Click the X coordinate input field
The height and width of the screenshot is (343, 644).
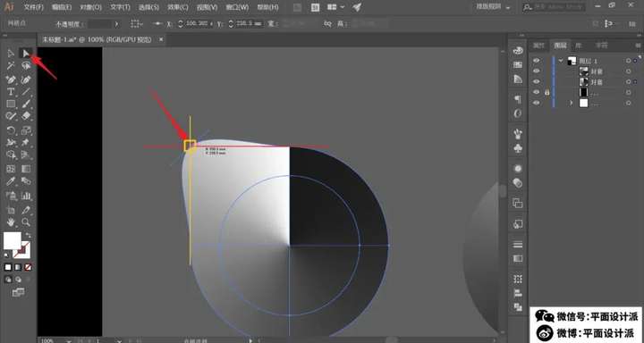click(197, 24)
